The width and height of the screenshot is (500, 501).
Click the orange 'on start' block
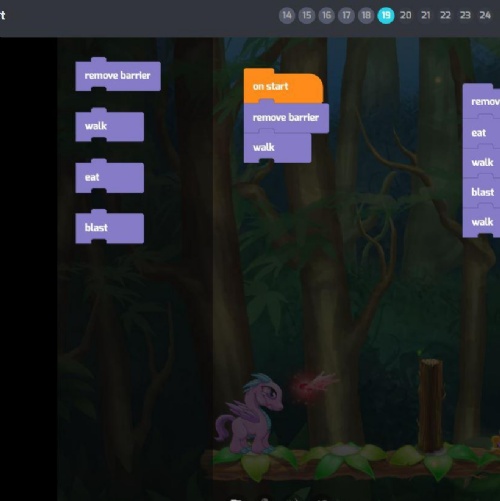[283, 86]
